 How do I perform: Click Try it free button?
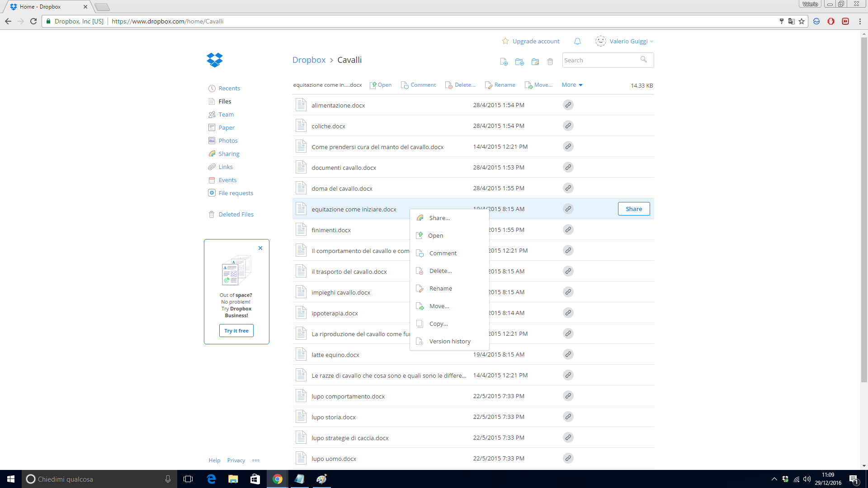(x=236, y=331)
